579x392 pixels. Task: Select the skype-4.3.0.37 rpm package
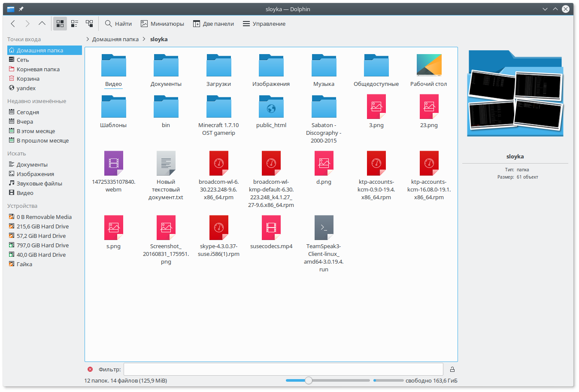point(219,228)
